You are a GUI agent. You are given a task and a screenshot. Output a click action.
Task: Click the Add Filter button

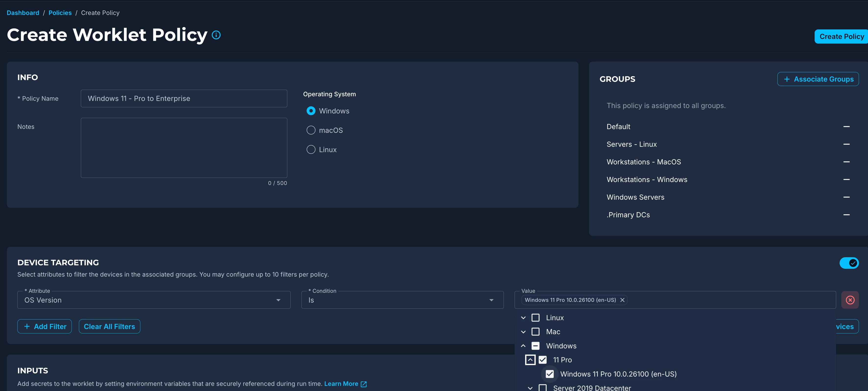[x=45, y=326]
